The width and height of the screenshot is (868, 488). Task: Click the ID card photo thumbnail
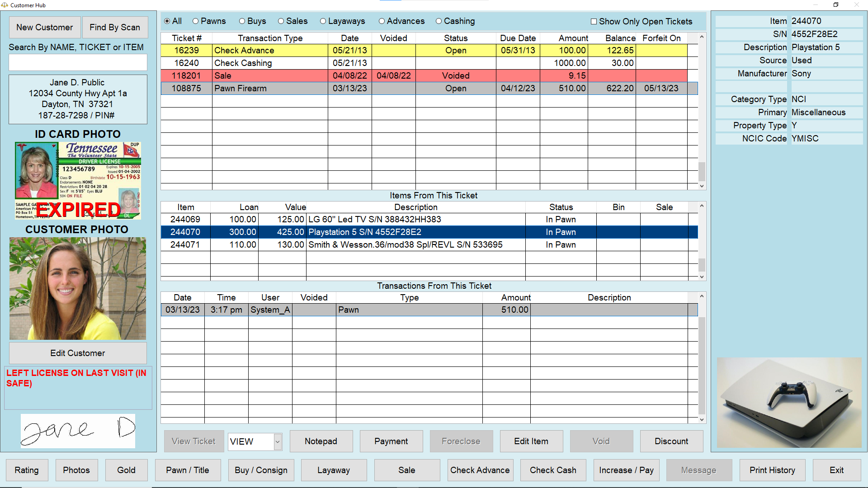click(x=78, y=181)
